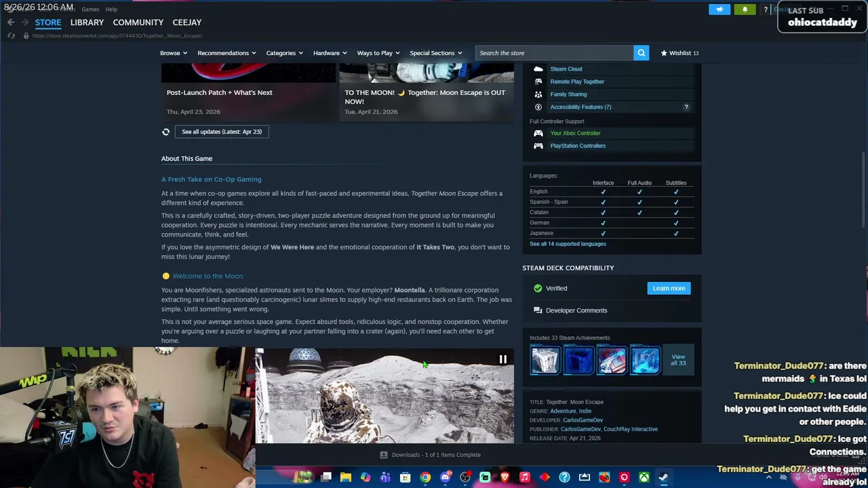Click the red third achievement thumbnail
868x488 pixels.
click(x=612, y=360)
